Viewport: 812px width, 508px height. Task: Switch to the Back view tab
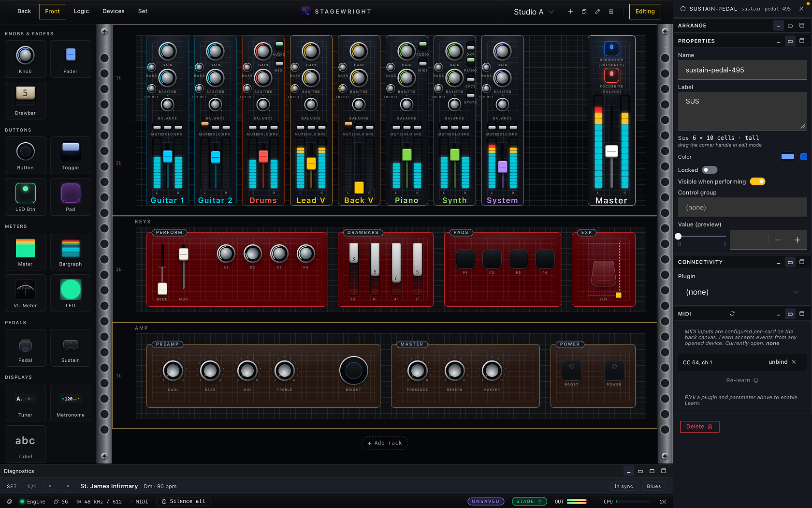click(24, 11)
